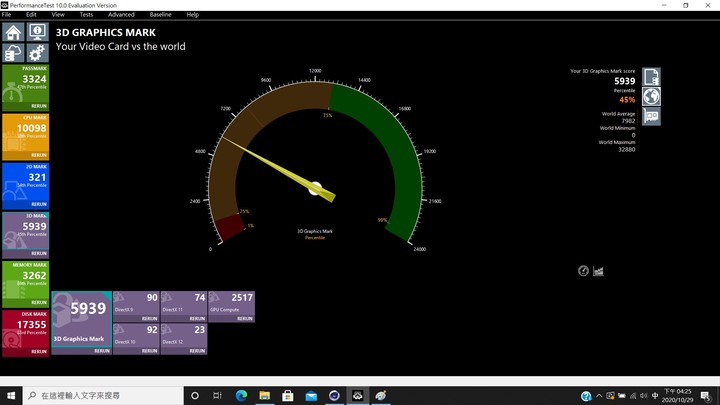Select the Disk Mark 17355 tile
This screenshot has width=720, height=405.
coord(25,333)
